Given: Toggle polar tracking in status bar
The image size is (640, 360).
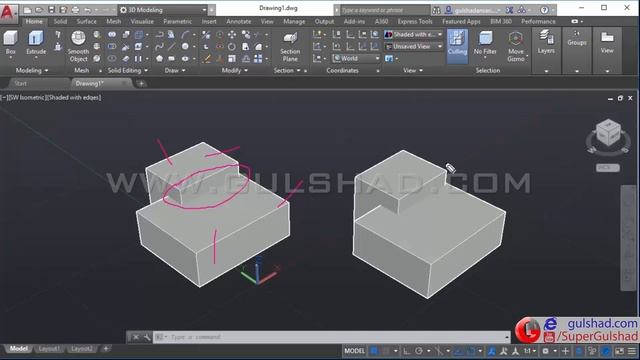Looking at the screenshot, I should click(x=419, y=351).
